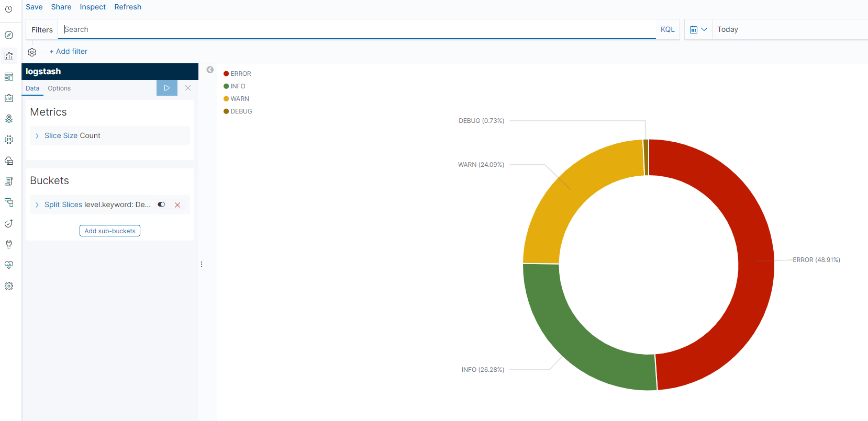868x421 pixels.
Task: Click the Add filter link
Action: pos(69,51)
